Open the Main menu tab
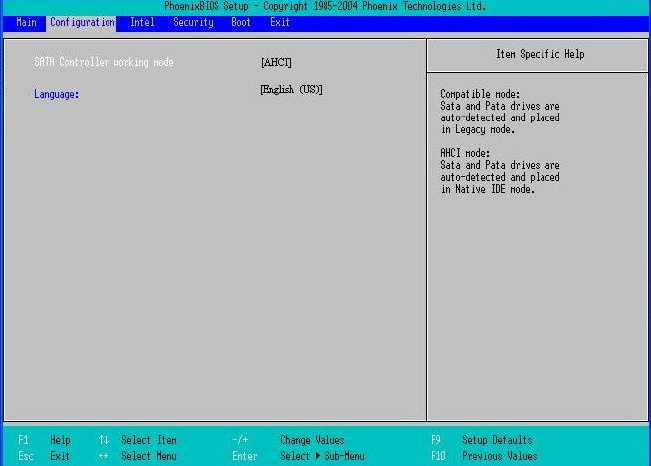 pyautogui.click(x=26, y=22)
